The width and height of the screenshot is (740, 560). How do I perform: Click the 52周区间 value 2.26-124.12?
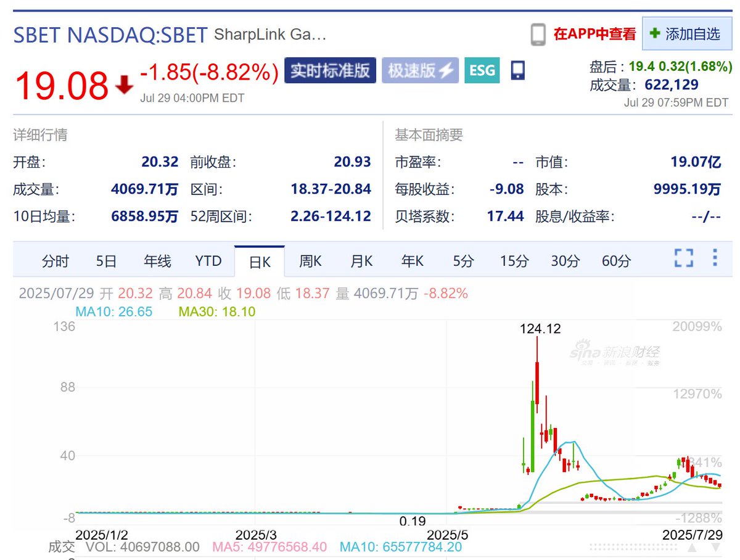[331, 216]
